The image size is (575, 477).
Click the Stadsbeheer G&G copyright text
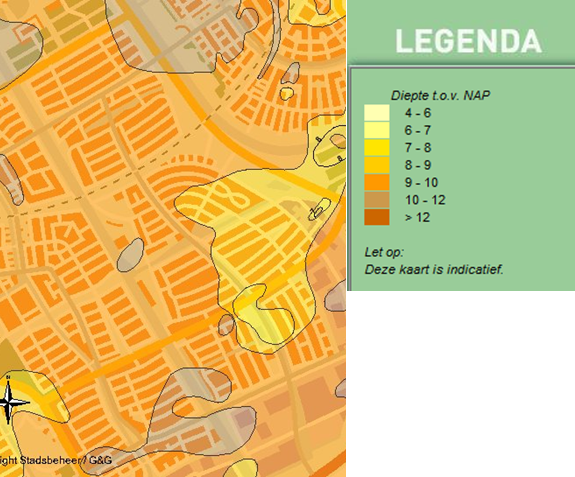[56, 460]
